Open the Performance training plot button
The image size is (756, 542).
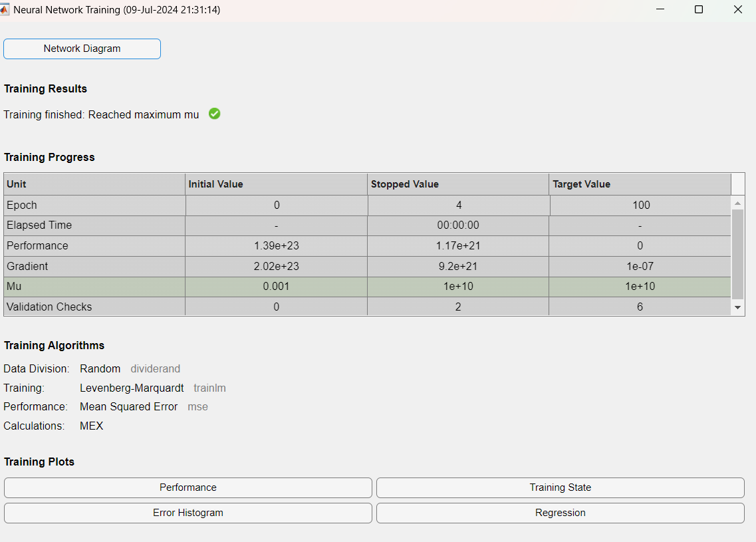188,487
